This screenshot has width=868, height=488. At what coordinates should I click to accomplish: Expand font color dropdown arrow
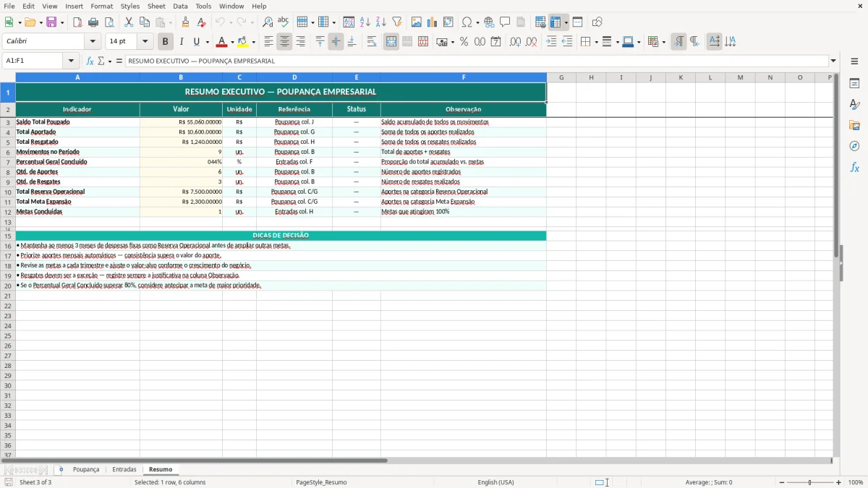[232, 43]
